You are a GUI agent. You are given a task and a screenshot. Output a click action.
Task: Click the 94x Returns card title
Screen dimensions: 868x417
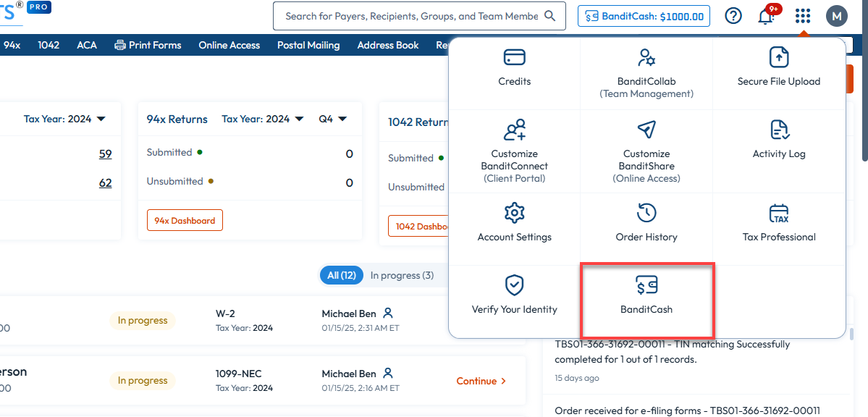(x=177, y=119)
